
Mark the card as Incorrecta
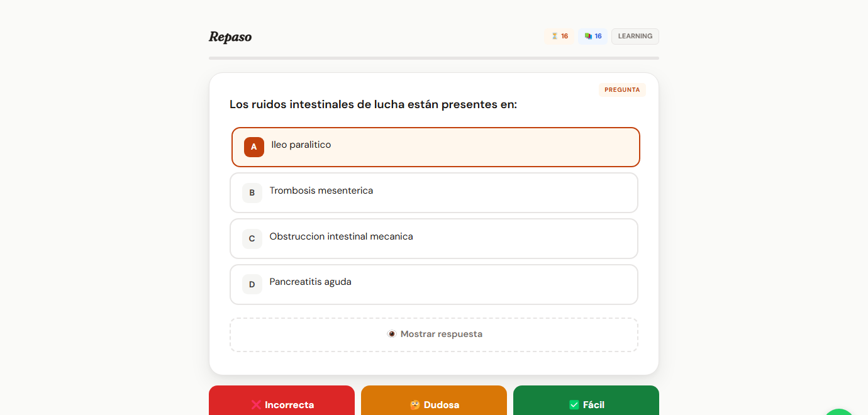(x=281, y=404)
